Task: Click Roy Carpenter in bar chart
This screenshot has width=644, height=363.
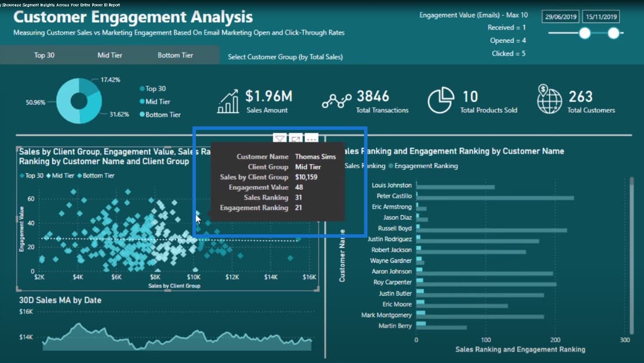Action: 392,282
